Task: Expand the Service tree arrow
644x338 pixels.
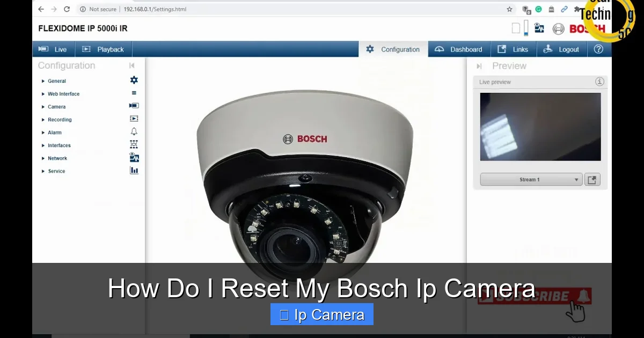Action: coord(43,171)
